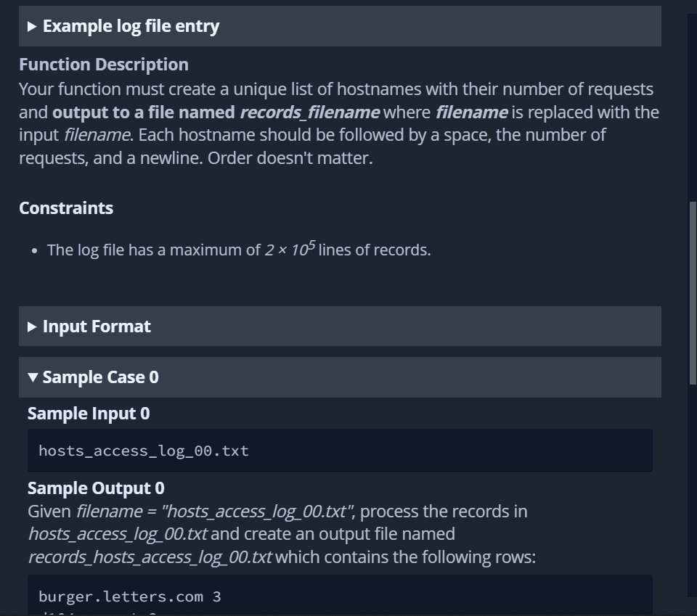Click the Function Description heading

[104, 65]
